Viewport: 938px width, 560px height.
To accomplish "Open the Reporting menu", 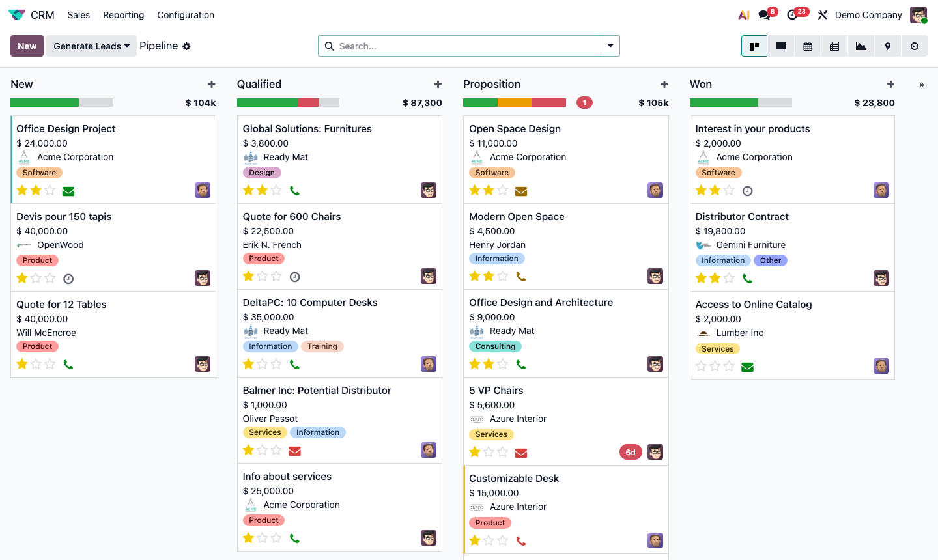I will (x=123, y=14).
